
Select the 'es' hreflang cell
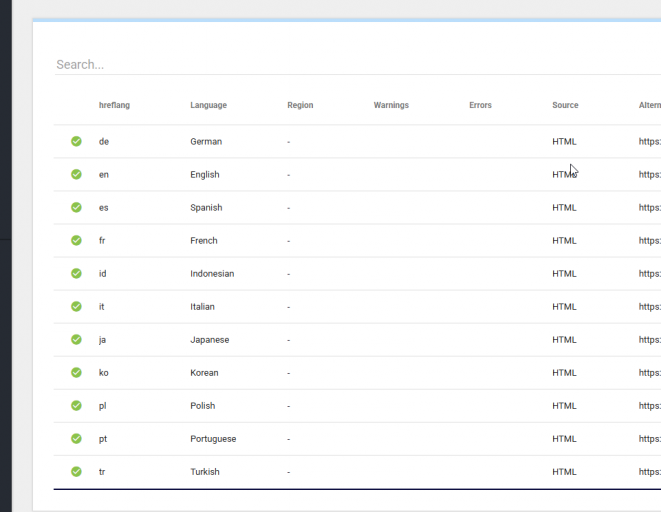104,208
